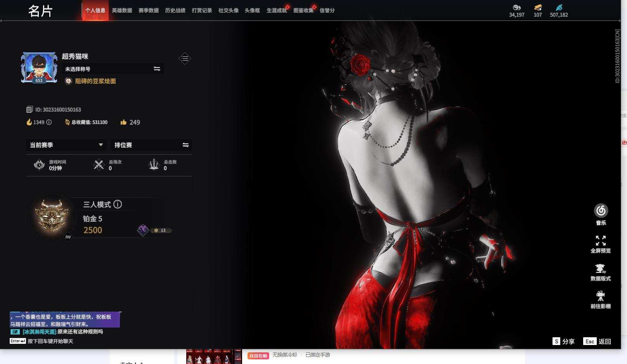The height and width of the screenshot is (364, 627).
Task: Switch title via 未选择称号 swap arrows
Action: 157,69
